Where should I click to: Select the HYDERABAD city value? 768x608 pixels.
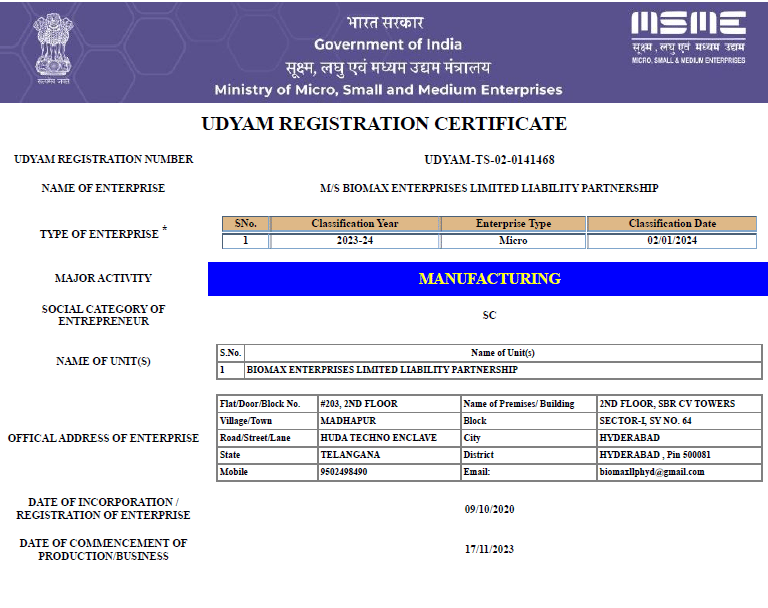pyautogui.click(x=679, y=438)
